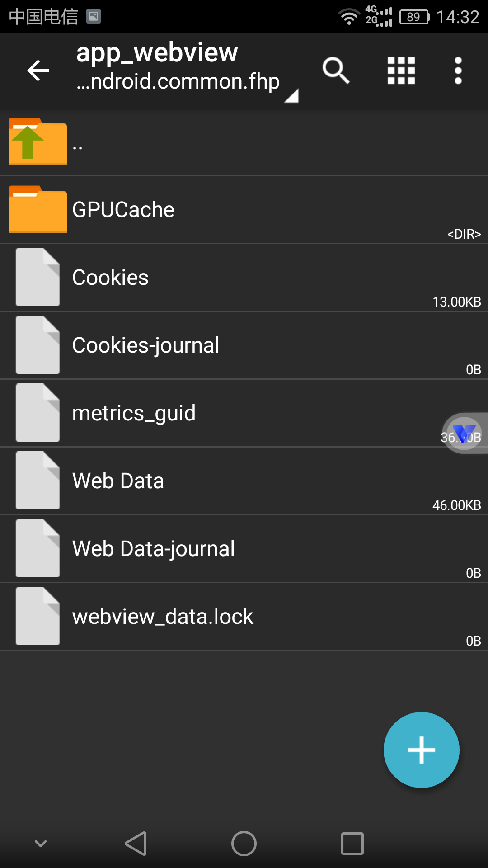Click the parent folder up-arrow icon
This screenshot has height=868, width=488.
38,142
